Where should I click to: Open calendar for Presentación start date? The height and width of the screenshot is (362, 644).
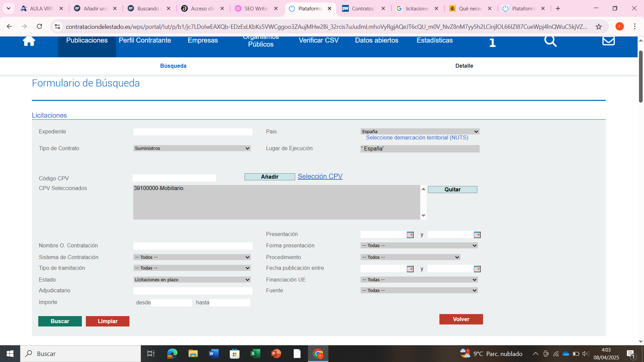tap(410, 235)
